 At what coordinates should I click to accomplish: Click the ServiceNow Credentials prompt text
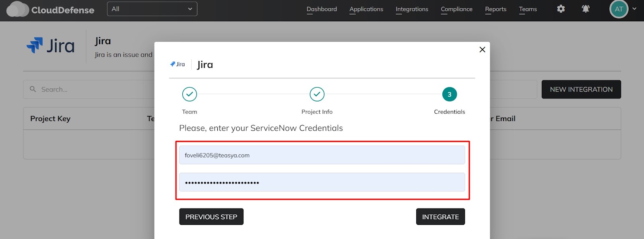click(x=261, y=128)
